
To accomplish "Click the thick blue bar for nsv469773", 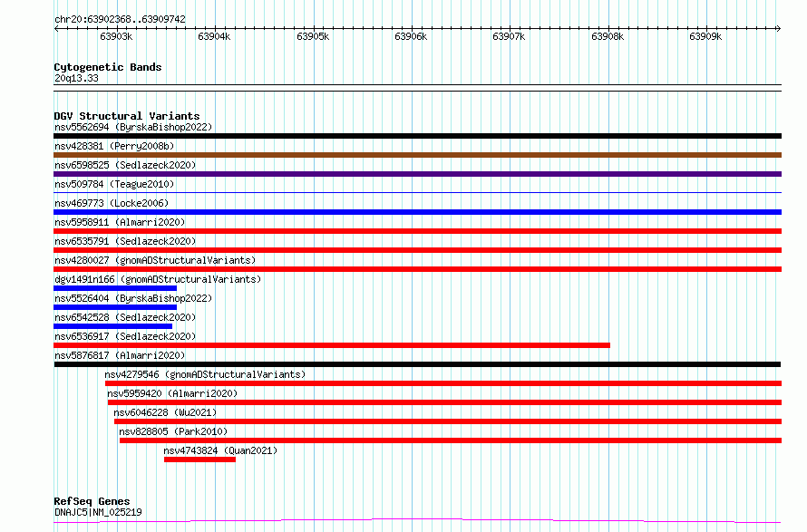I will (x=417, y=212).
